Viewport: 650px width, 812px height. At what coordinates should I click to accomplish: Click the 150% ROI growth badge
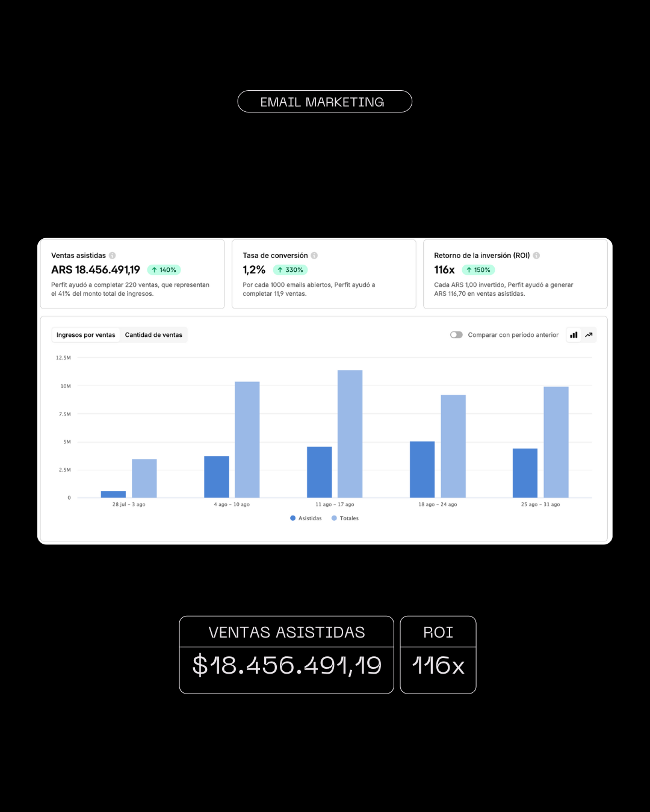click(478, 270)
